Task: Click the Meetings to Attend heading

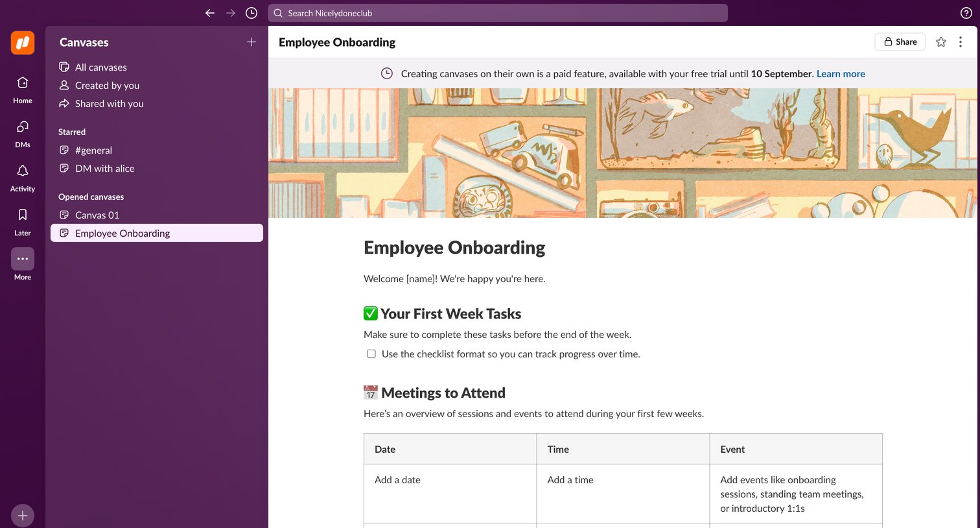Action: point(443,393)
